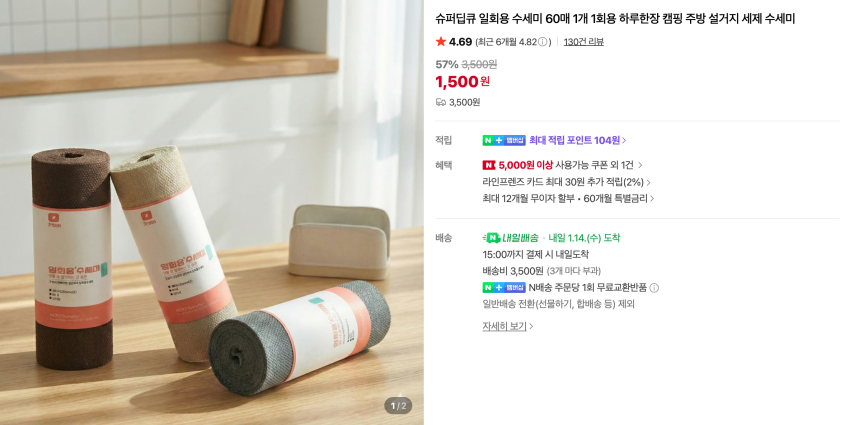Click the red N coupon icon in 혜택 row

click(489, 165)
